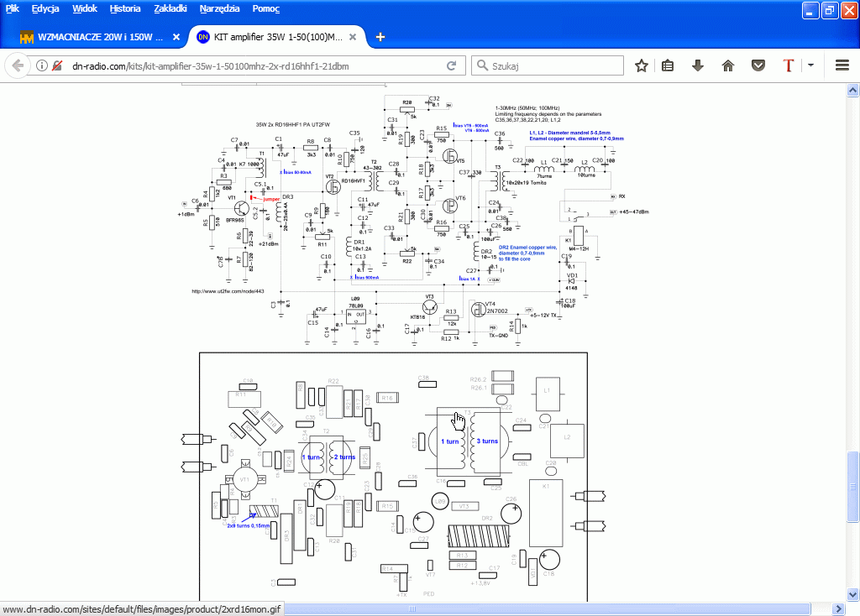Go to home page icon
The height and width of the screenshot is (616, 860).
coord(727,65)
